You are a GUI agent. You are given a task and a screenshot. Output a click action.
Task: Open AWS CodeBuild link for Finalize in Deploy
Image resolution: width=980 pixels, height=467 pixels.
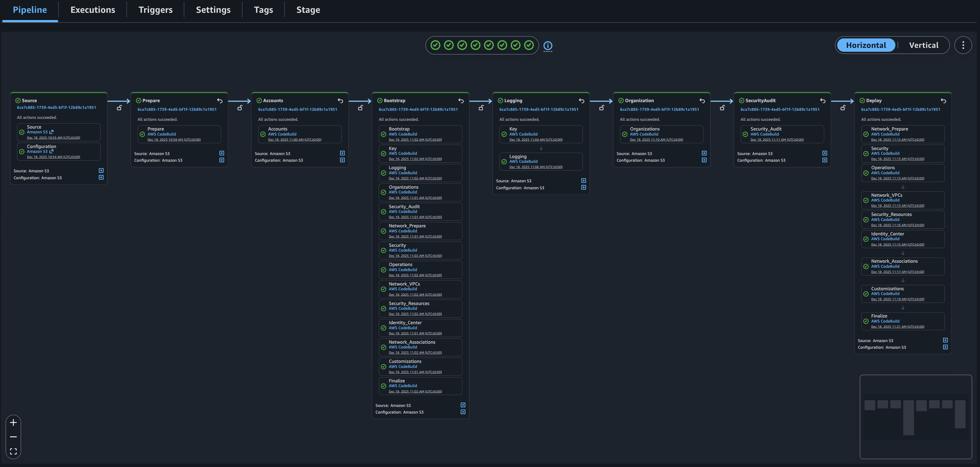(x=885, y=321)
